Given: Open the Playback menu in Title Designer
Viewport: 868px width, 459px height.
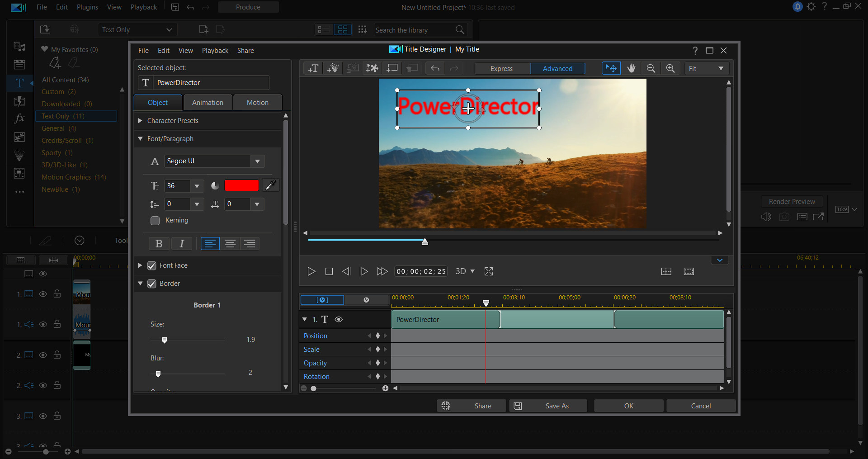Looking at the screenshot, I should 215,50.
